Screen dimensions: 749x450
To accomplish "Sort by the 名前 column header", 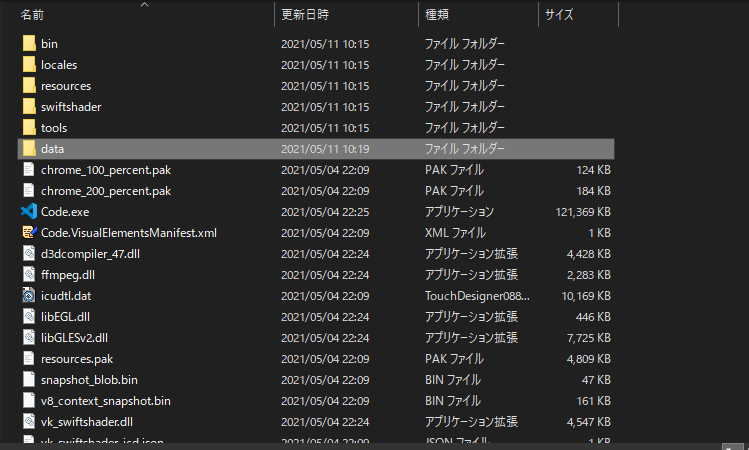I will click(x=32, y=15).
